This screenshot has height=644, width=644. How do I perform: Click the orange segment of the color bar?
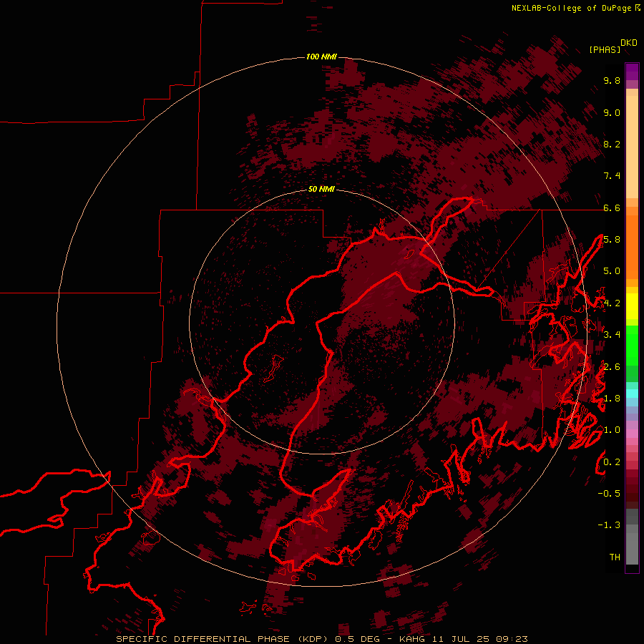click(x=632, y=246)
